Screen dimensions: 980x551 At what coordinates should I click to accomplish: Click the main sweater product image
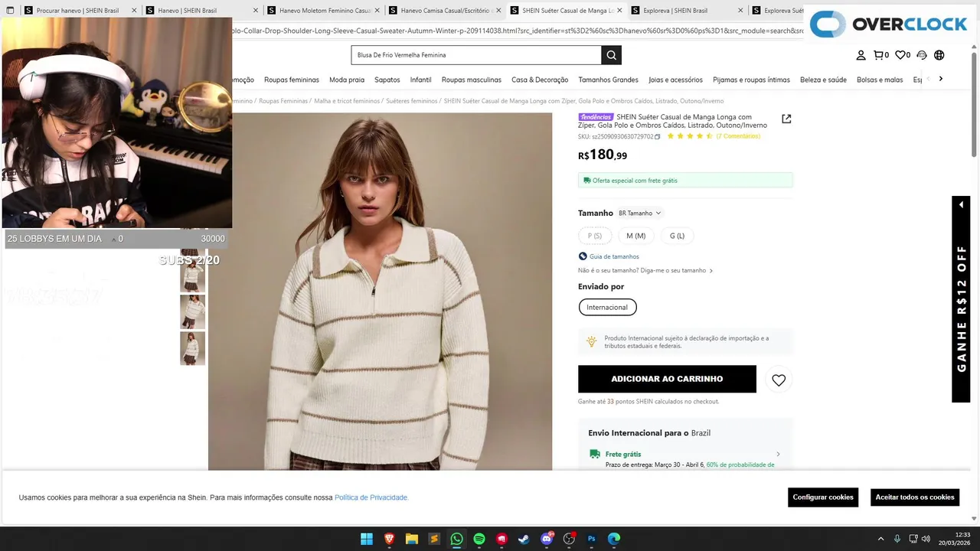point(380,292)
